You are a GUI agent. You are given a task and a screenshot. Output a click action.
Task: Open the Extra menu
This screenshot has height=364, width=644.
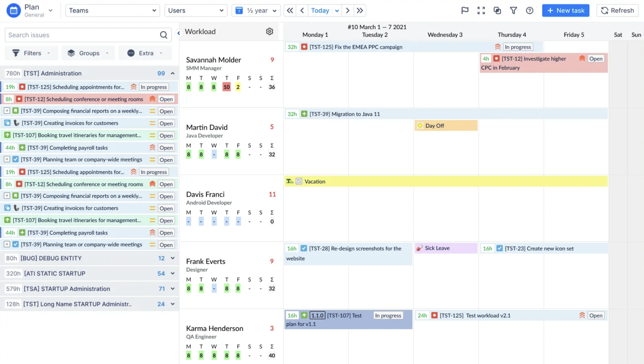[x=145, y=53]
